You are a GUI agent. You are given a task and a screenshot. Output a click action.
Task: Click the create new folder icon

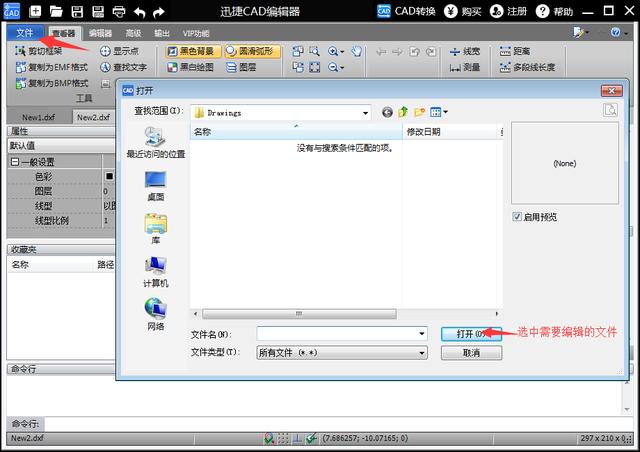(419, 112)
